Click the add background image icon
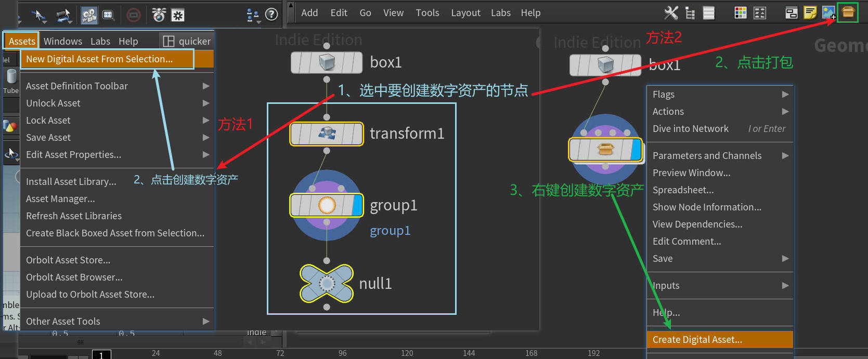 (828, 13)
